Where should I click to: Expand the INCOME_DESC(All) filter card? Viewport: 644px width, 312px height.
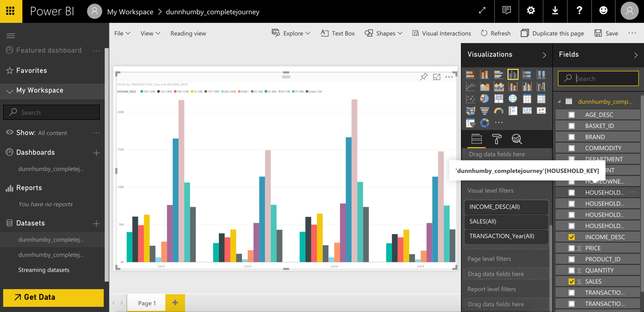pos(506,207)
